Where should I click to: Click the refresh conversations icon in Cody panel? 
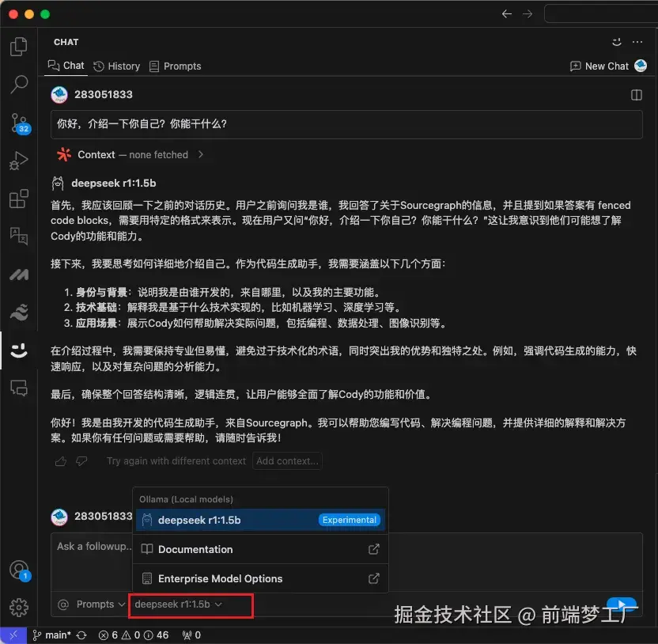point(617,42)
